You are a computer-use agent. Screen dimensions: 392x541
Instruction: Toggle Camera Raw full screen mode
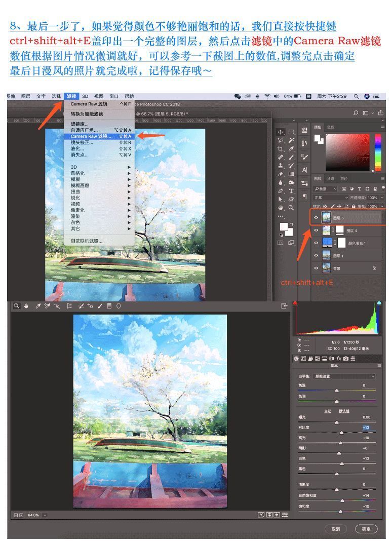coord(284,305)
